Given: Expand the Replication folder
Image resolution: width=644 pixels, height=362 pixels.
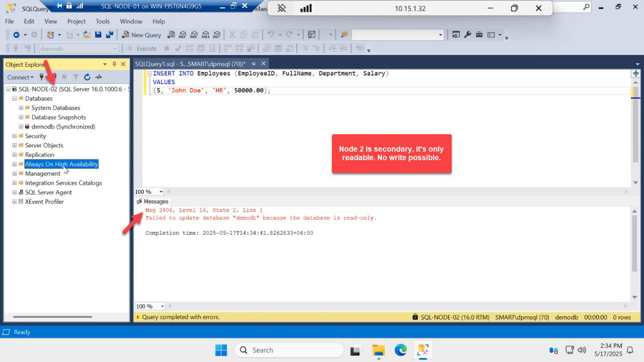Looking at the screenshot, I should pyautogui.click(x=14, y=155).
